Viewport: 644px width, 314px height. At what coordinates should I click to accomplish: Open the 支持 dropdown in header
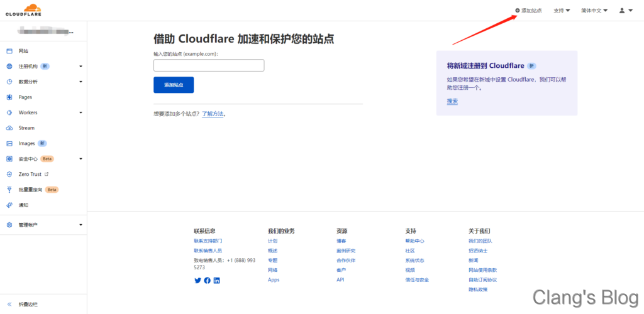coord(562,11)
